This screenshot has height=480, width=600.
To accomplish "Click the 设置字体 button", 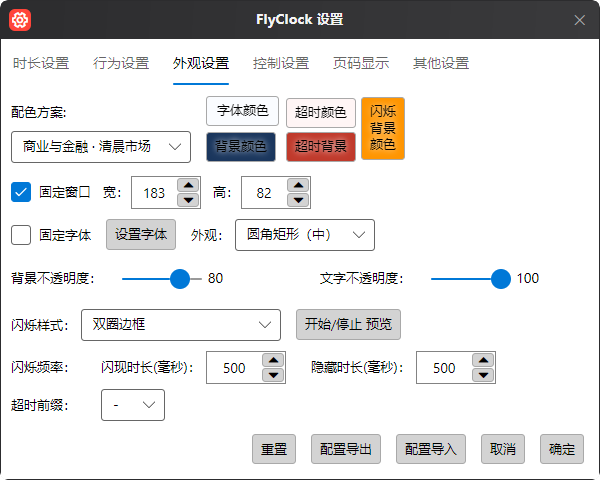I will click(141, 235).
